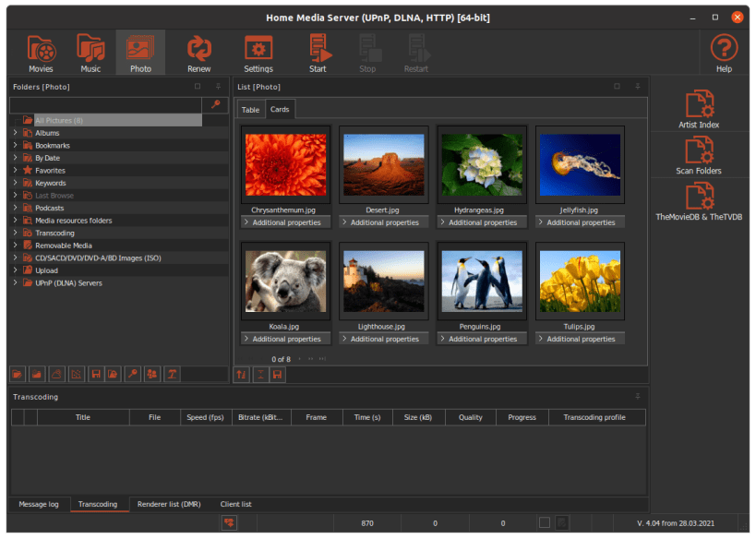Open the Movies media section
This screenshot has width=756, height=539.
[x=41, y=52]
